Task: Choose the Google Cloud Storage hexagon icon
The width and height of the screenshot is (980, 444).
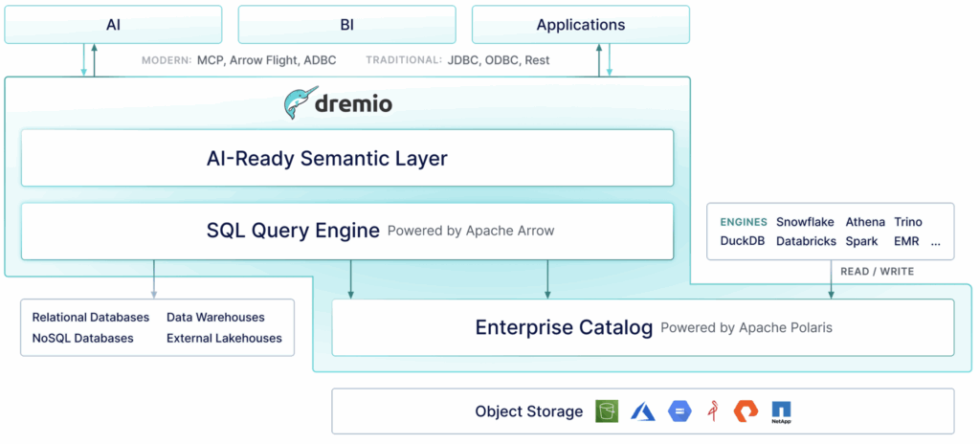Action: tap(680, 411)
